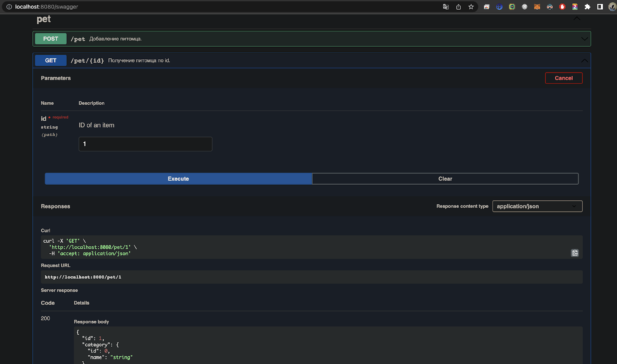Viewport: 617px width, 364px height.
Task: Click the red stop-hand ad blocker extension
Action: point(562,7)
